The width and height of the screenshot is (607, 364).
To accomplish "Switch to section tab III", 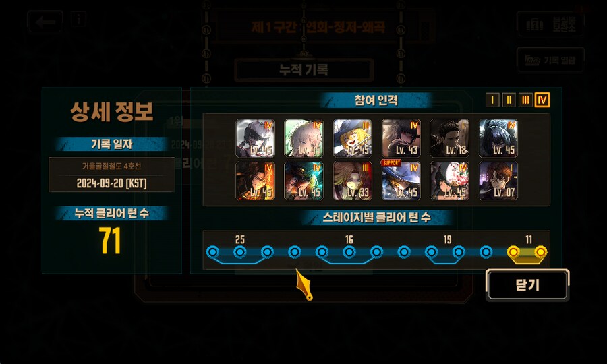I will click(525, 100).
